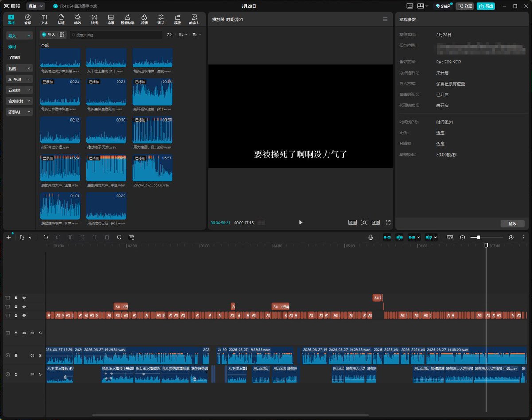532x420 pixels.
Task: Expand the 官方素材 sidebar section
Action: 20,101
